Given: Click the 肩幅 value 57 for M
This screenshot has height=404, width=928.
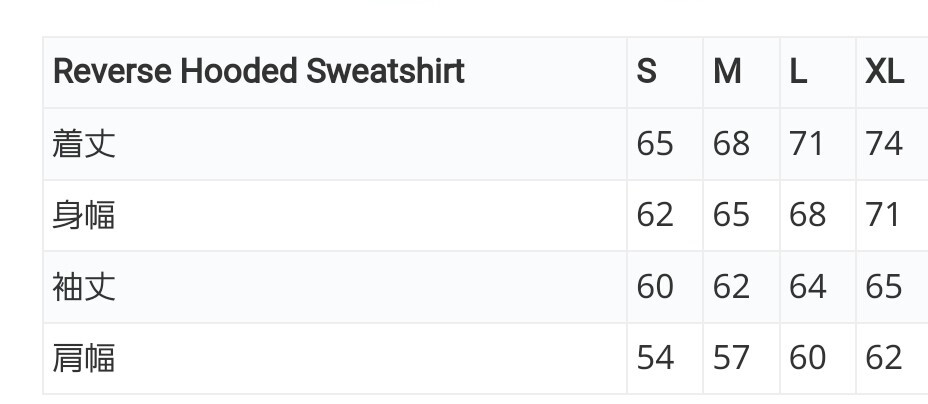Looking at the screenshot, I should pos(731,358).
